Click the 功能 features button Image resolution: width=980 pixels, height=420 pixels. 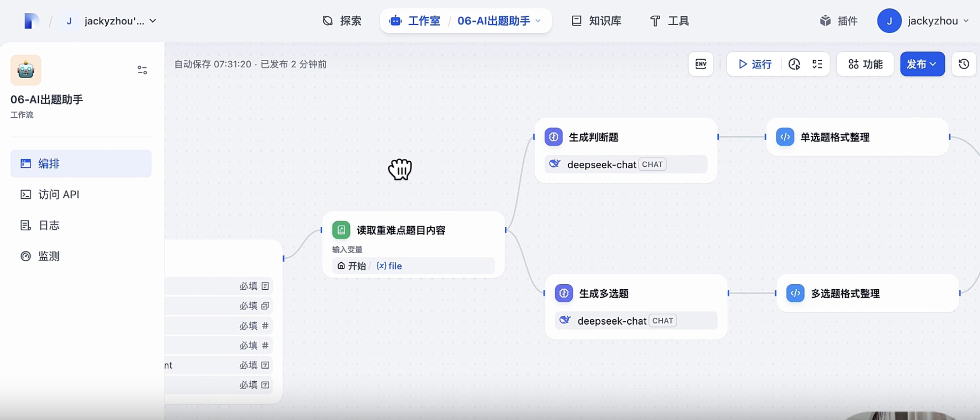pos(865,64)
